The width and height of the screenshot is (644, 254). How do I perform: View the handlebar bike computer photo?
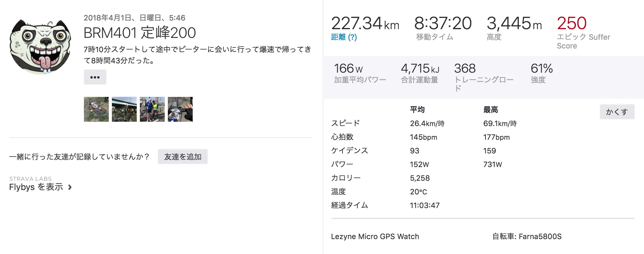click(180, 109)
